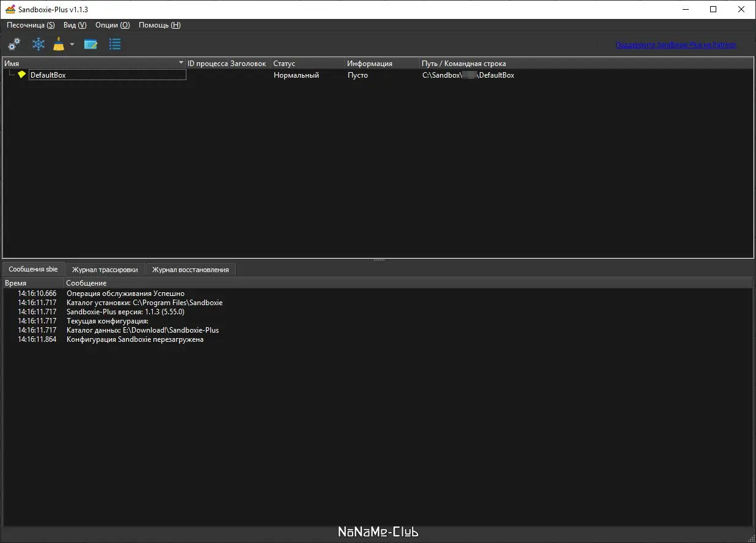This screenshot has width=756, height=543.
Task: Maximize the Sandboxie-Plus window
Action: coord(713,9)
